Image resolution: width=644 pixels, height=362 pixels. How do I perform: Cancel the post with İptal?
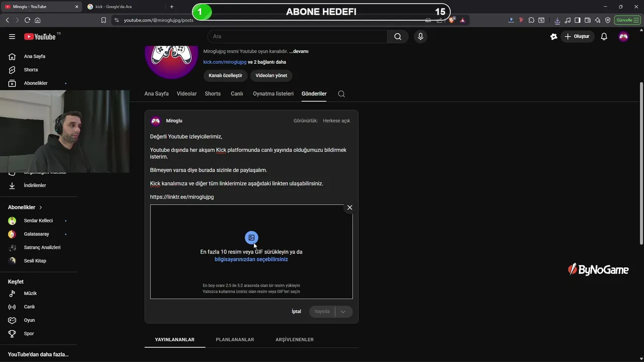(x=296, y=312)
